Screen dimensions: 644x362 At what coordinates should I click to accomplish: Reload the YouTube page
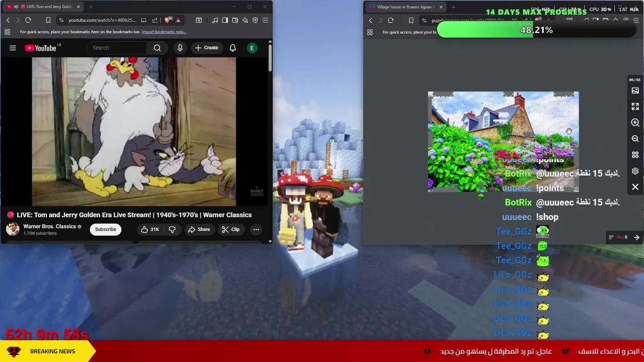click(28, 20)
